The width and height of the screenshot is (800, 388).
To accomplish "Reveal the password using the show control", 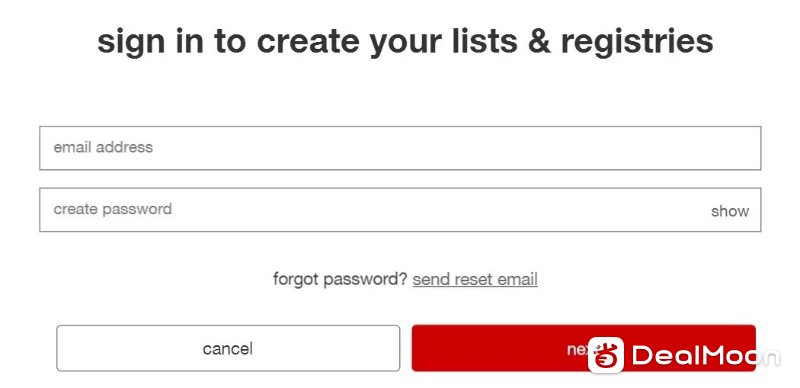I will tap(730, 211).
